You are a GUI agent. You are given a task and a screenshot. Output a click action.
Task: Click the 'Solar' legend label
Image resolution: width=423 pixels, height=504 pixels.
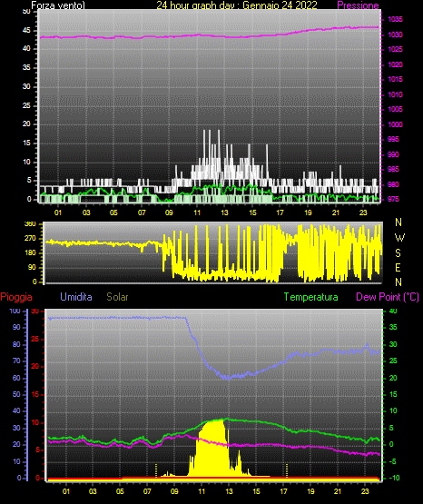pos(117,297)
